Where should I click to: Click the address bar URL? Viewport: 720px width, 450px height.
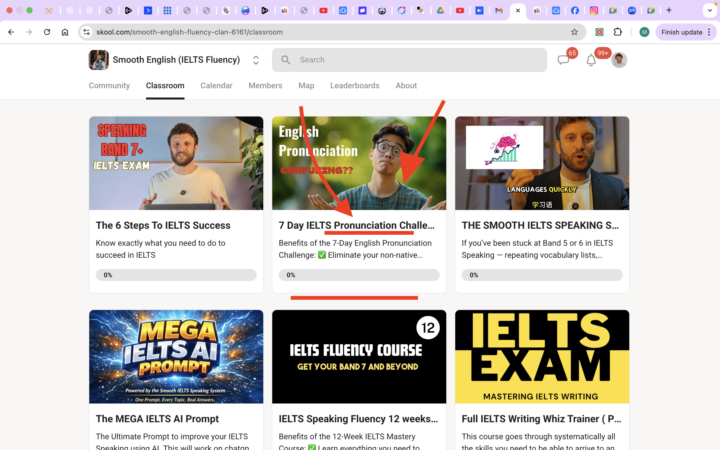(190, 32)
